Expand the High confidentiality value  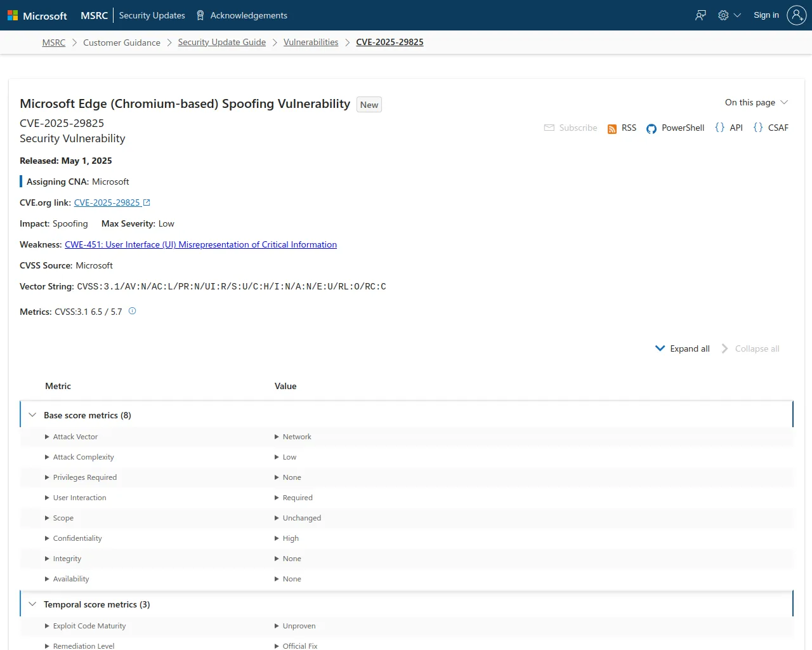click(x=287, y=538)
